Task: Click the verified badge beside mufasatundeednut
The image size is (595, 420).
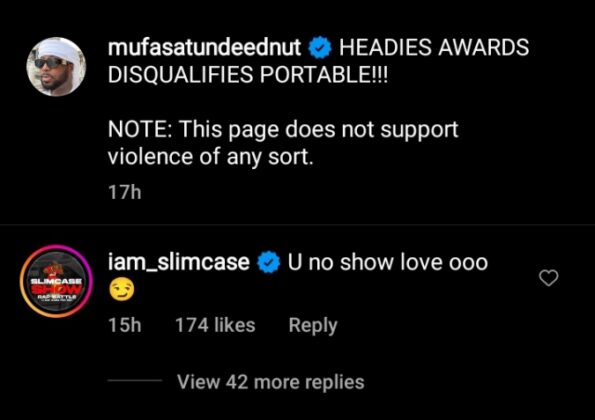Action: pyautogui.click(x=320, y=47)
